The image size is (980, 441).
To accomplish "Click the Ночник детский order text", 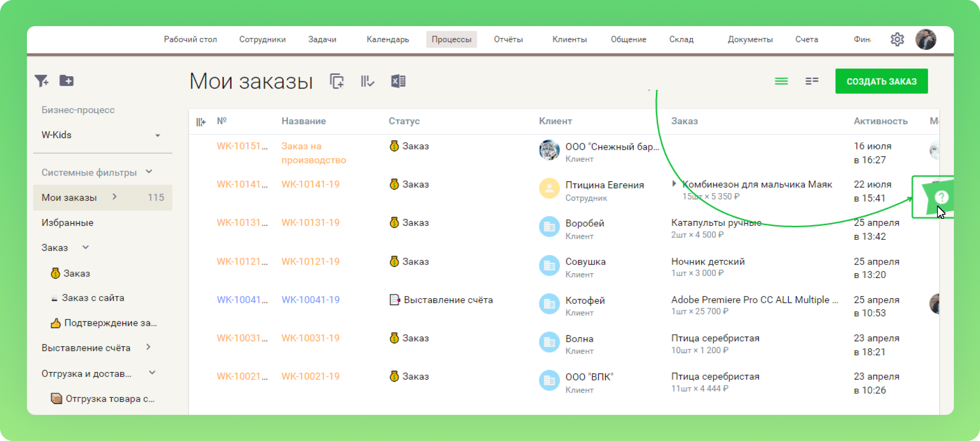I will click(x=708, y=261).
